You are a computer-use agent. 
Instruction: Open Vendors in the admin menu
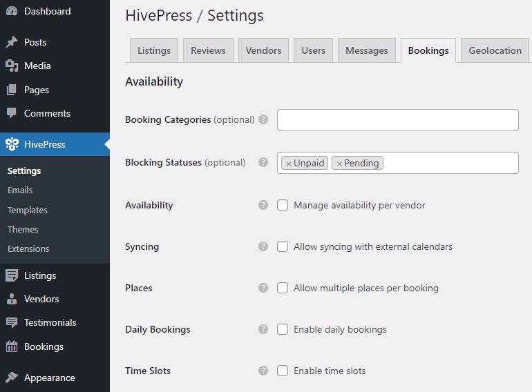pos(55,299)
